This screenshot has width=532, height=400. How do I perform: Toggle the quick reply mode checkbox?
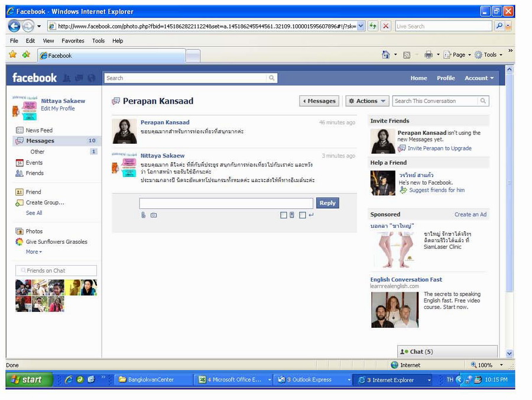pos(303,215)
